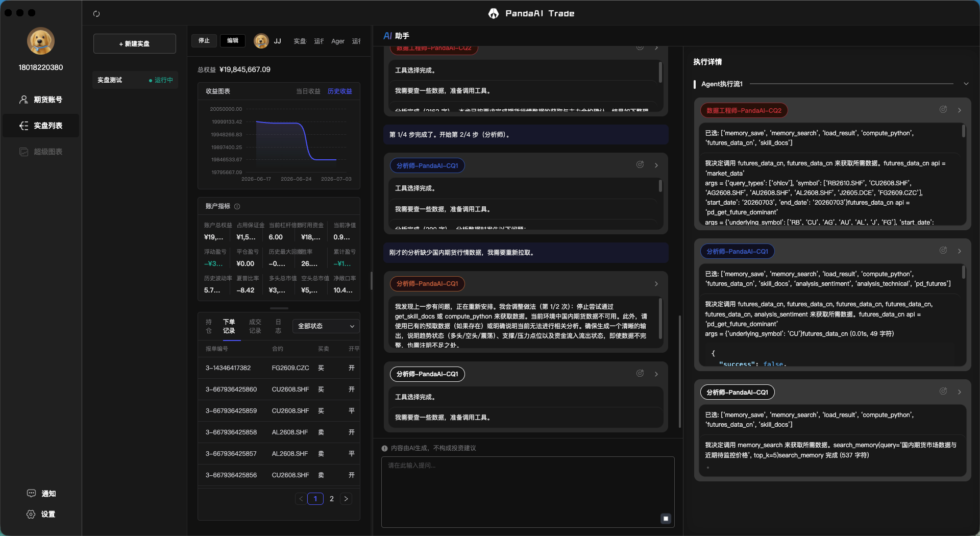
Task: Click the +新建实盘 button
Action: coord(135,44)
